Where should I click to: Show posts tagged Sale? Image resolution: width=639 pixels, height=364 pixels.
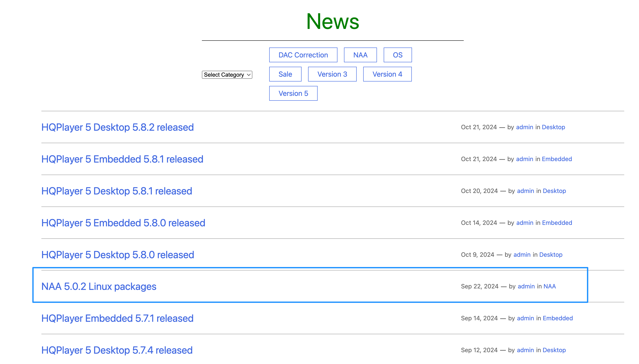coord(285,74)
